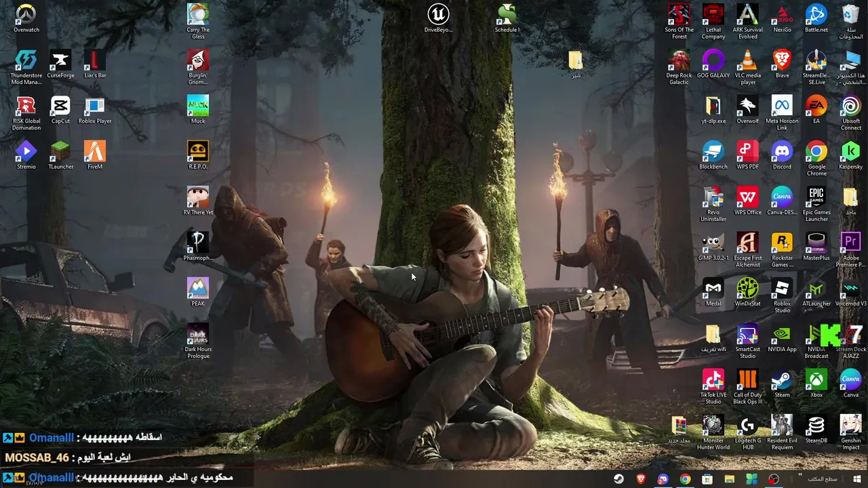The height and width of the screenshot is (488, 868).
Task: Select the شير folder on desktop
Action: pyautogui.click(x=576, y=64)
